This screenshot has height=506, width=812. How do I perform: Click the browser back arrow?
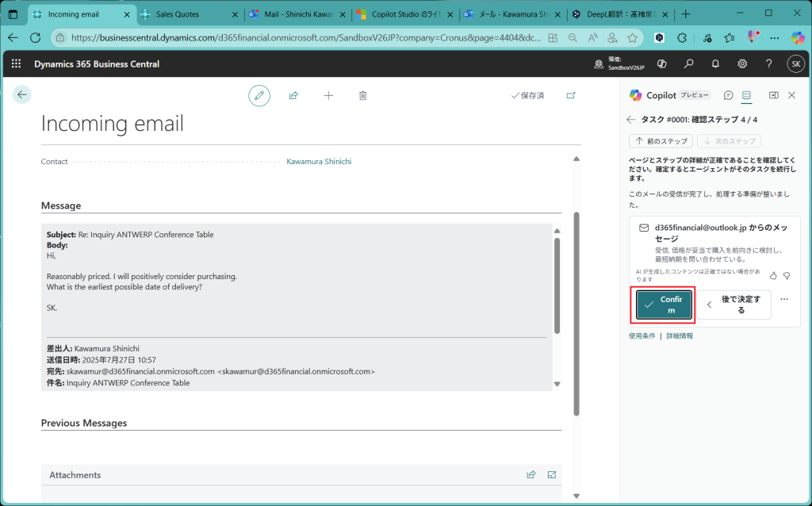click(13, 38)
